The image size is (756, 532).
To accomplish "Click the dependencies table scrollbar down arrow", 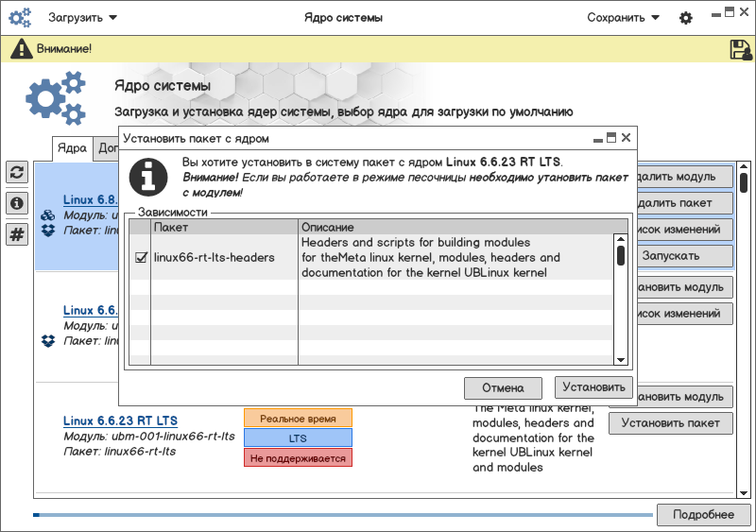I will pos(621,359).
